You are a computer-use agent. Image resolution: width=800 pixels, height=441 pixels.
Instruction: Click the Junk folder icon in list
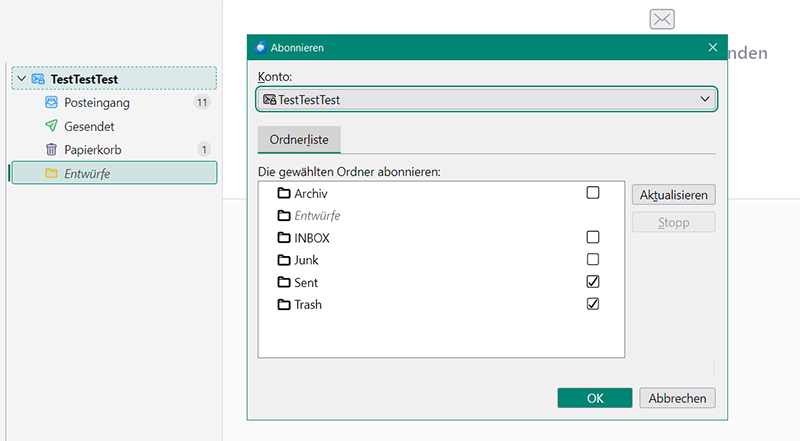283,260
